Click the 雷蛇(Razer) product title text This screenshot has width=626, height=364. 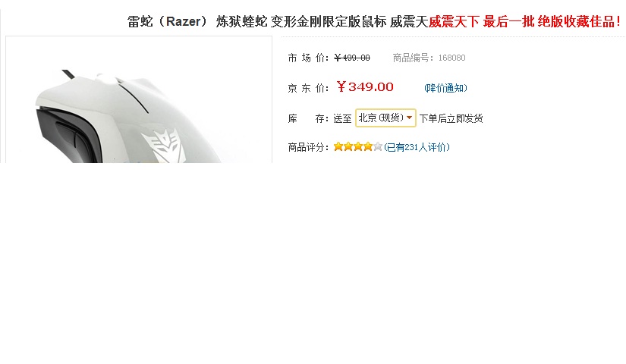click(x=278, y=21)
